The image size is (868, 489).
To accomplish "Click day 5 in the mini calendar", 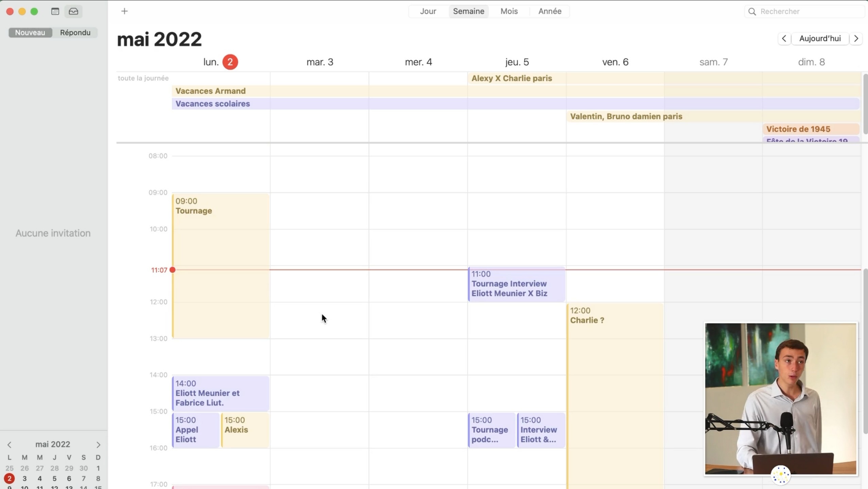I will click(54, 478).
